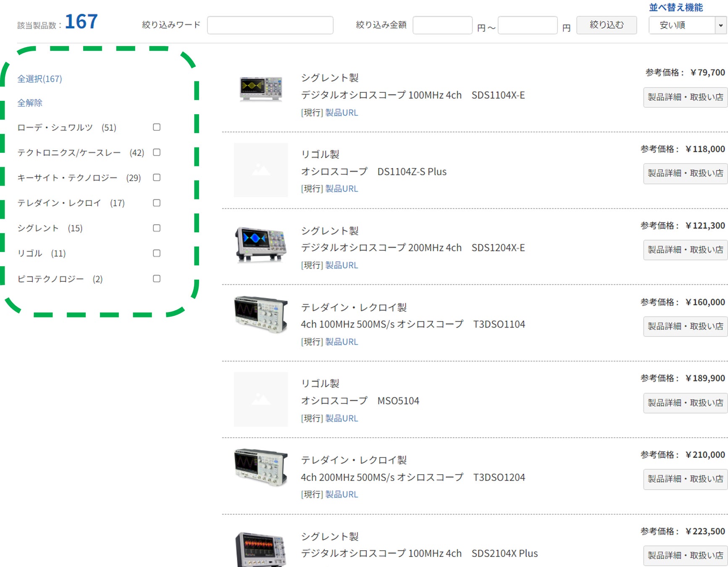Screen dimensions: 728x567
Task: Open 製品URL link for DS1104Z-S Plus
Action: [342, 189]
